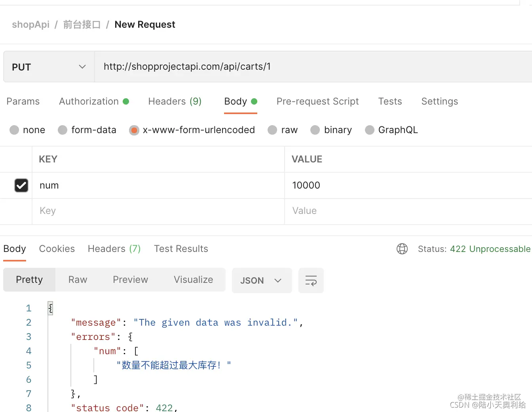The height and width of the screenshot is (412, 532).
Task: Open the response Cookies tab
Action: (57, 249)
